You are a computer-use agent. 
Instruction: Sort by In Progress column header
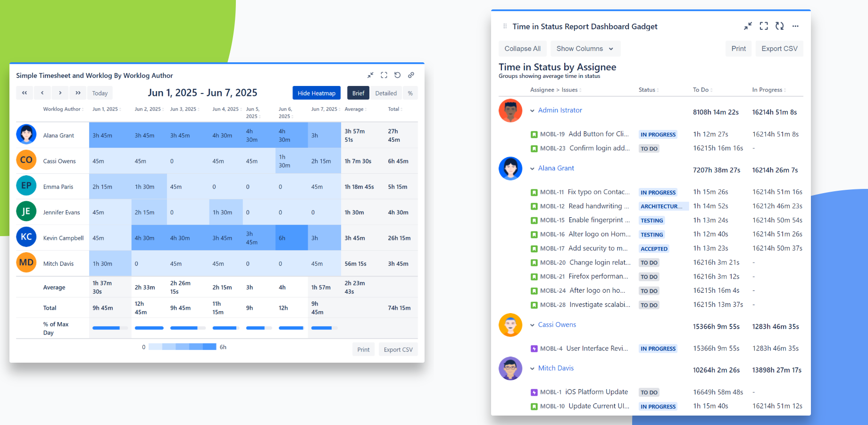(x=769, y=90)
